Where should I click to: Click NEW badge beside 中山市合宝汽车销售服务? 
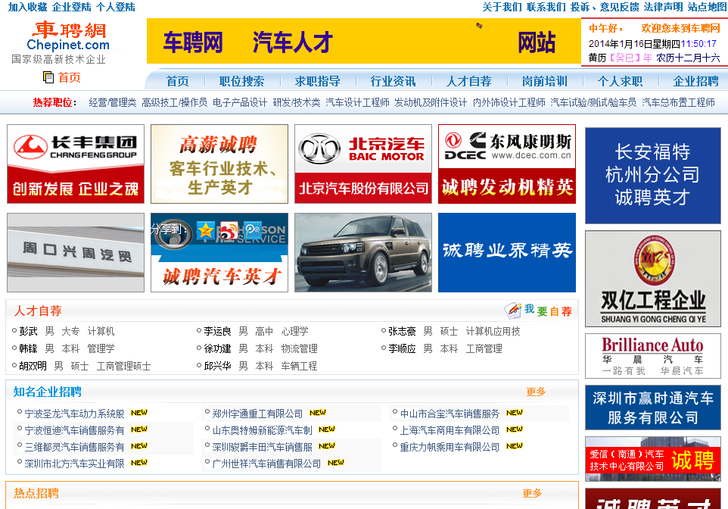pos(514,412)
